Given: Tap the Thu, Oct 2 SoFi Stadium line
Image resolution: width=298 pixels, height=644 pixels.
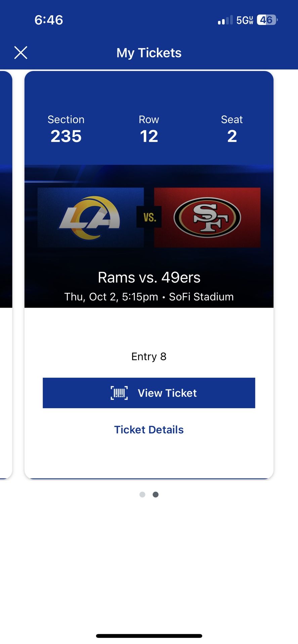Looking at the screenshot, I should point(149,297).
